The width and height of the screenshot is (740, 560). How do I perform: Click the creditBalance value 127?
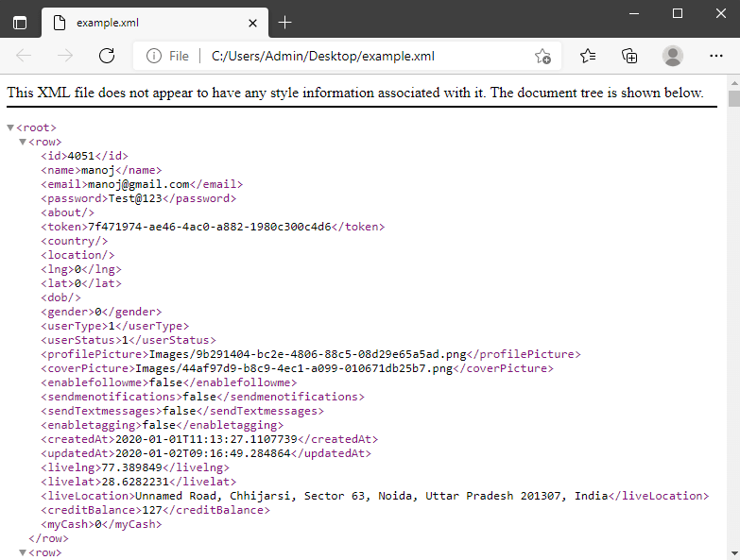click(152, 510)
